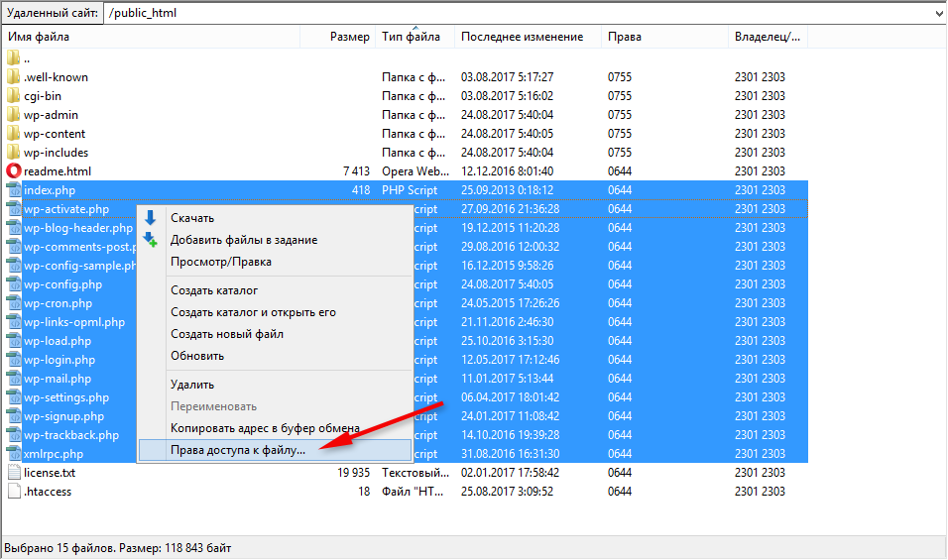The width and height of the screenshot is (948, 560).
Task: Click the blue download arrow icon
Action: tap(151, 218)
